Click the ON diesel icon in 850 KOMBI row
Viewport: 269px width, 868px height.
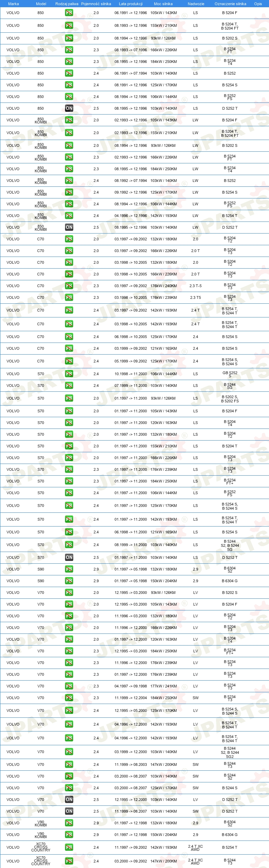click(x=69, y=227)
